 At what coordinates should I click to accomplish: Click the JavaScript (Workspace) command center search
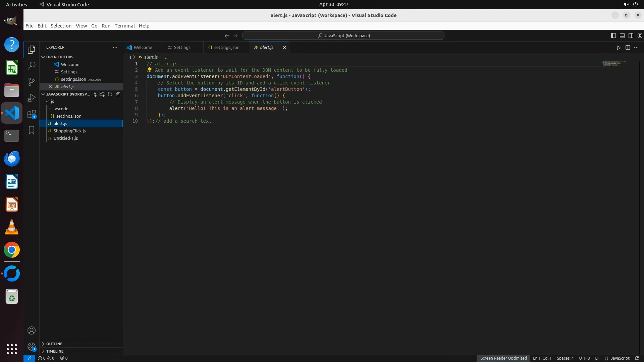coord(343,36)
